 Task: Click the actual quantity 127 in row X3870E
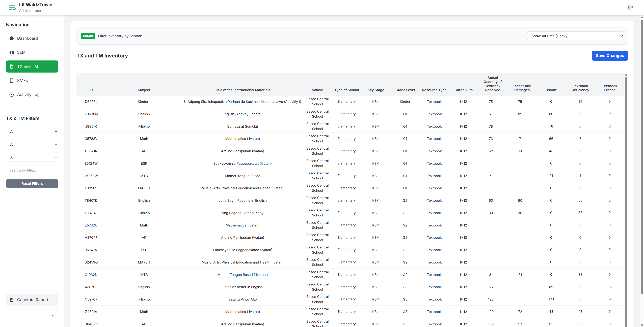click(491, 287)
